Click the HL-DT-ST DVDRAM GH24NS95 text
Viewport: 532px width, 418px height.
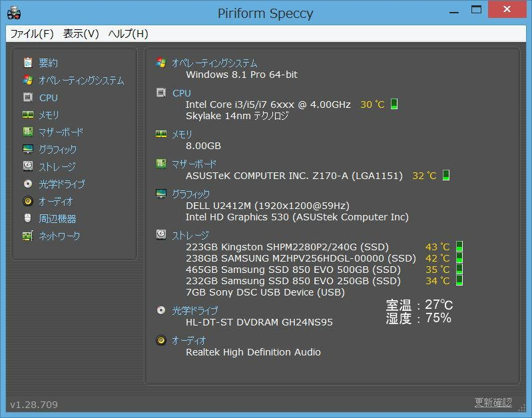(x=259, y=322)
